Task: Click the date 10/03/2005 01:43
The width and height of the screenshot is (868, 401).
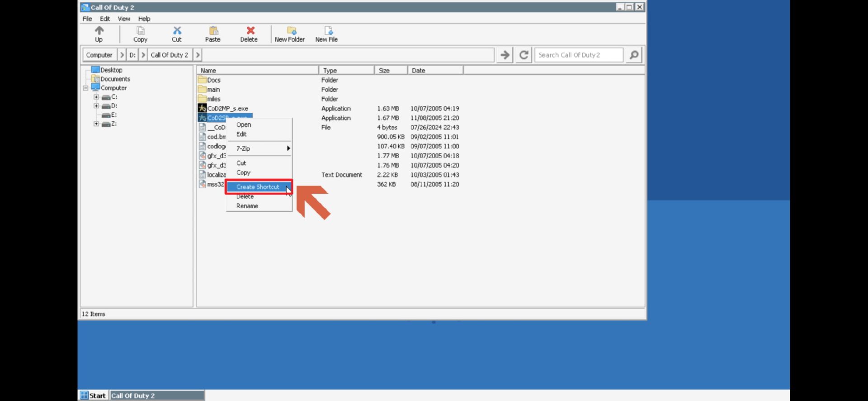Action: pyautogui.click(x=434, y=175)
